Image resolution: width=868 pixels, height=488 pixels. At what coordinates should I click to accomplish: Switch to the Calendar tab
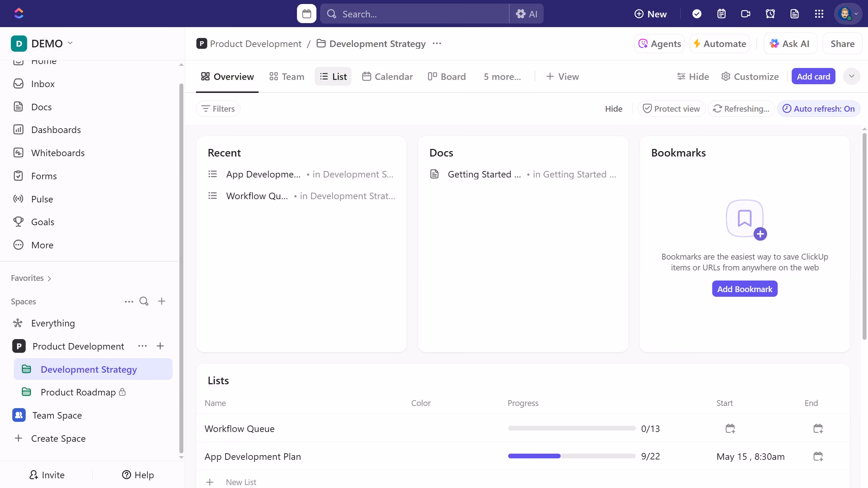387,77
